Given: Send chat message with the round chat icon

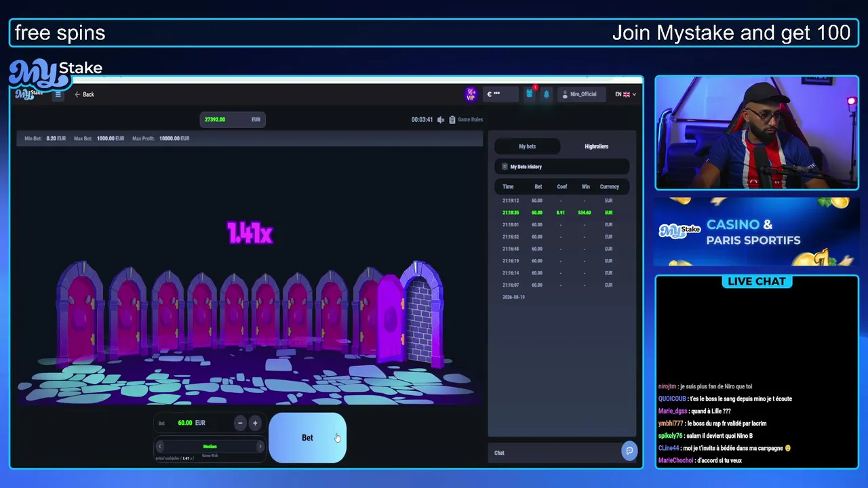Looking at the screenshot, I should click(629, 451).
